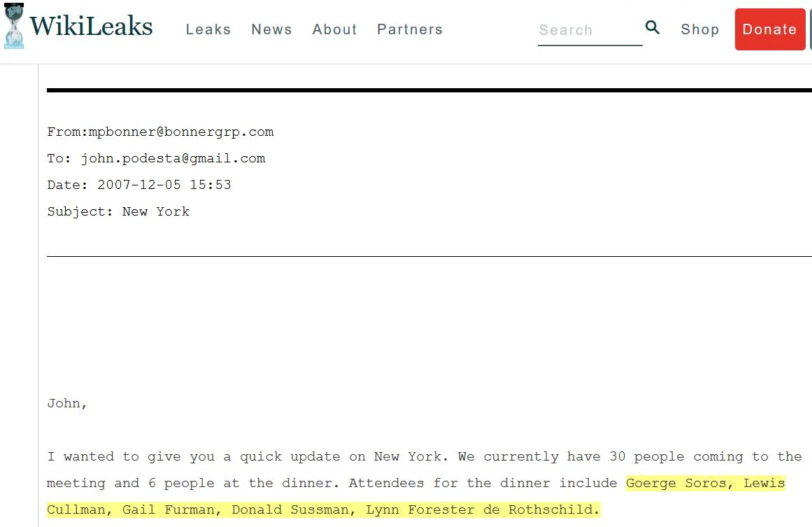Open the News navigation item
This screenshot has height=527, width=812.
click(x=271, y=29)
